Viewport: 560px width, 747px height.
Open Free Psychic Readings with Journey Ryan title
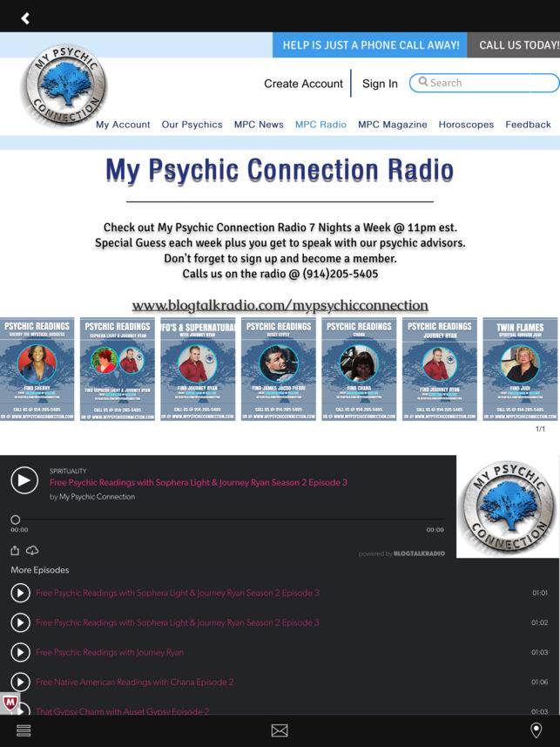click(110, 652)
